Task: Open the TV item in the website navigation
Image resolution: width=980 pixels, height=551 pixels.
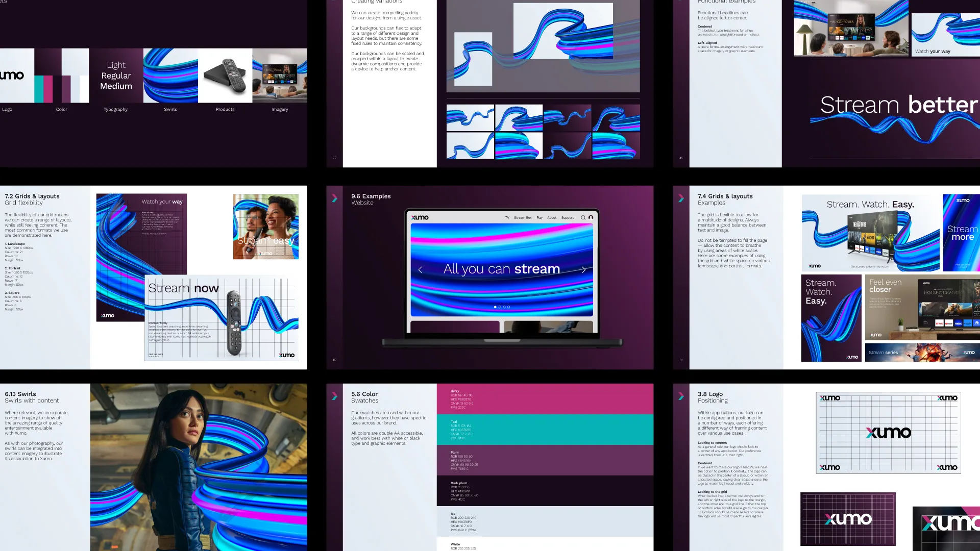Action: (507, 218)
